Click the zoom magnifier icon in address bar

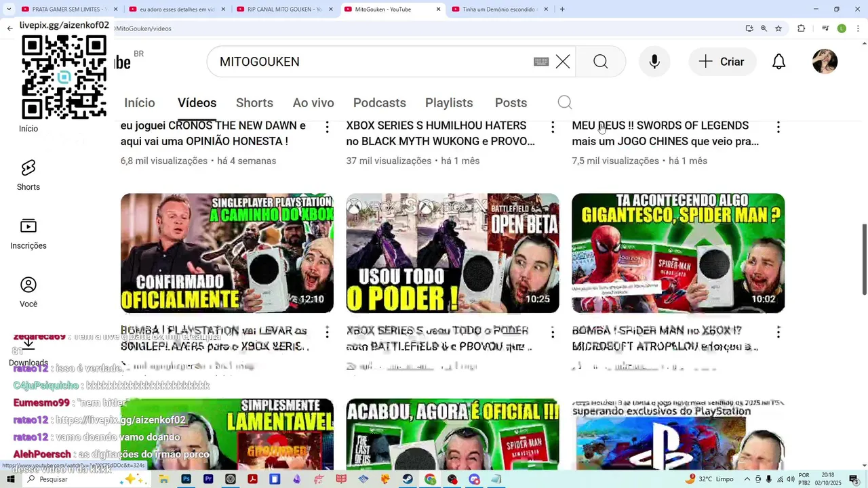[x=764, y=28]
